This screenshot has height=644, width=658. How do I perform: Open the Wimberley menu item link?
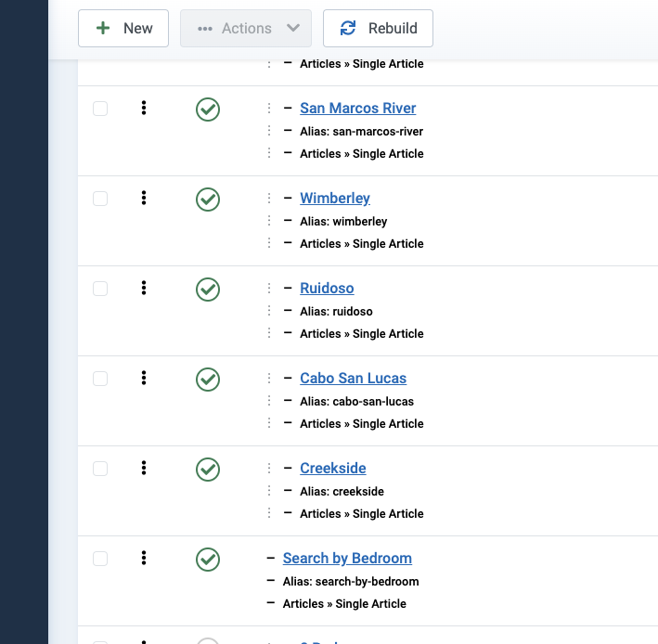tap(335, 199)
